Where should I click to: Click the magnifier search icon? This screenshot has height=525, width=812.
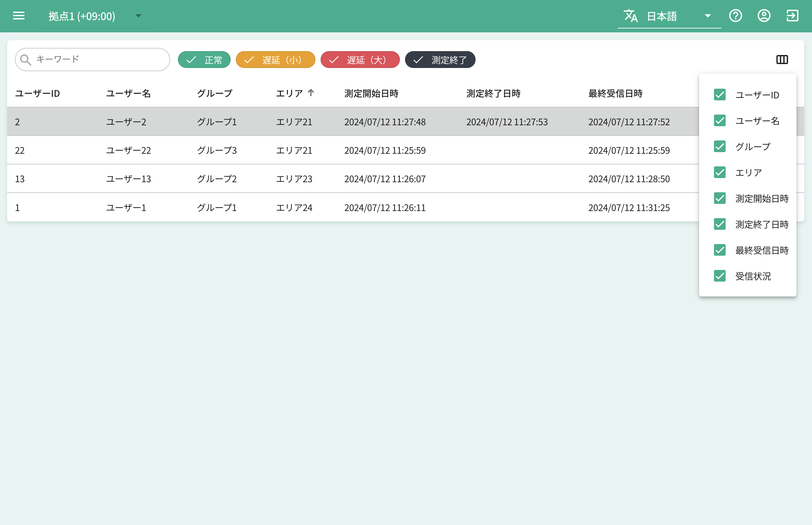26,60
